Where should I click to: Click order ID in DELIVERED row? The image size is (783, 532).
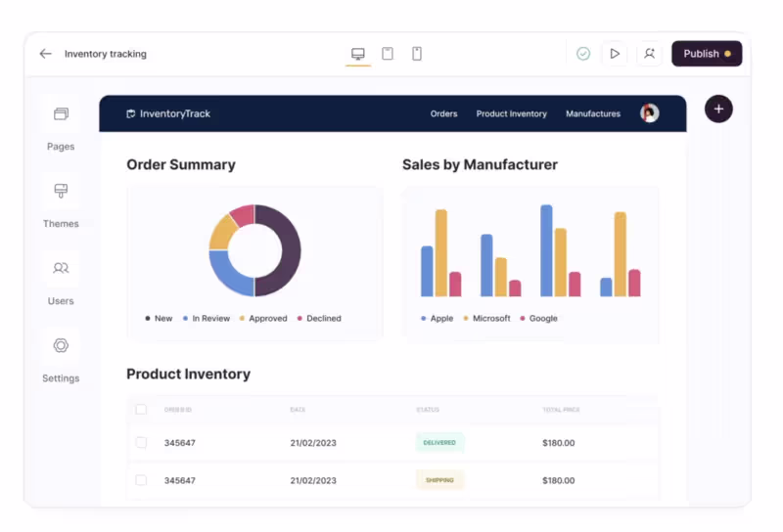(x=180, y=443)
